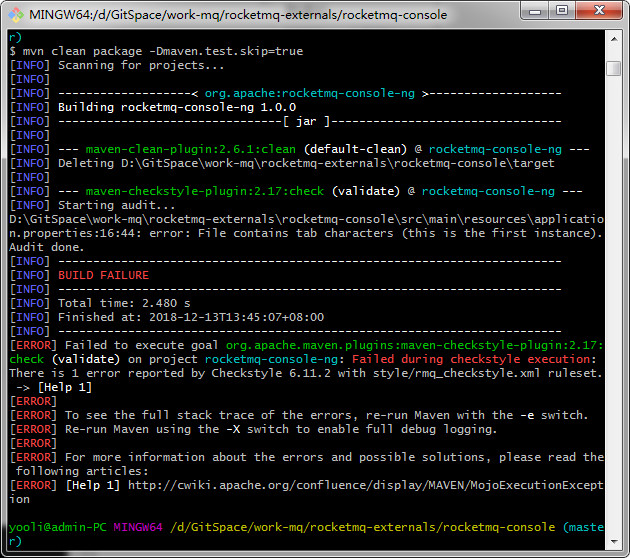
Task: Click red 'Failed during checkstyle execution' text
Action: tap(472, 359)
